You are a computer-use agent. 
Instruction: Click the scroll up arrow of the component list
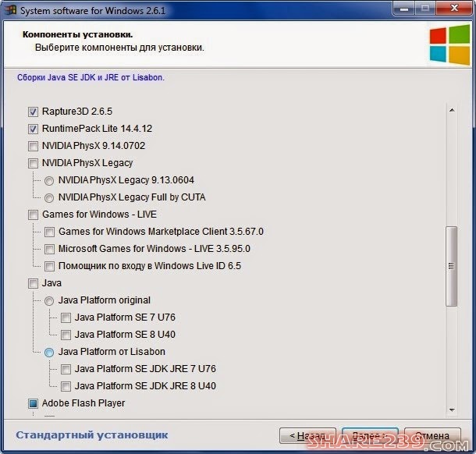pyautogui.click(x=452, y=110)
